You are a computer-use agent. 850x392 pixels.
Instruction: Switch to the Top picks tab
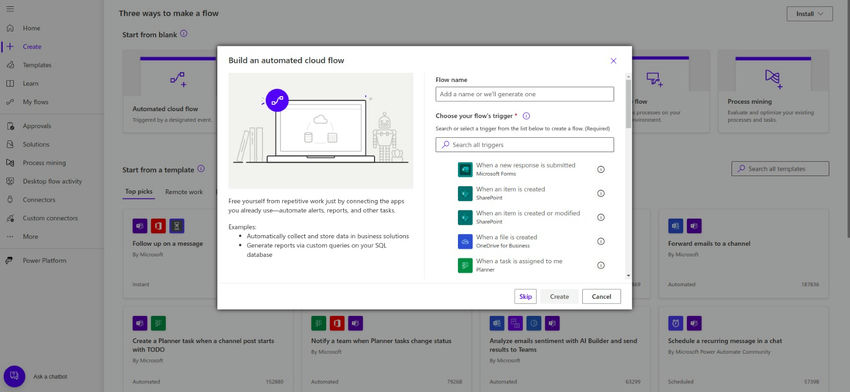139,192
